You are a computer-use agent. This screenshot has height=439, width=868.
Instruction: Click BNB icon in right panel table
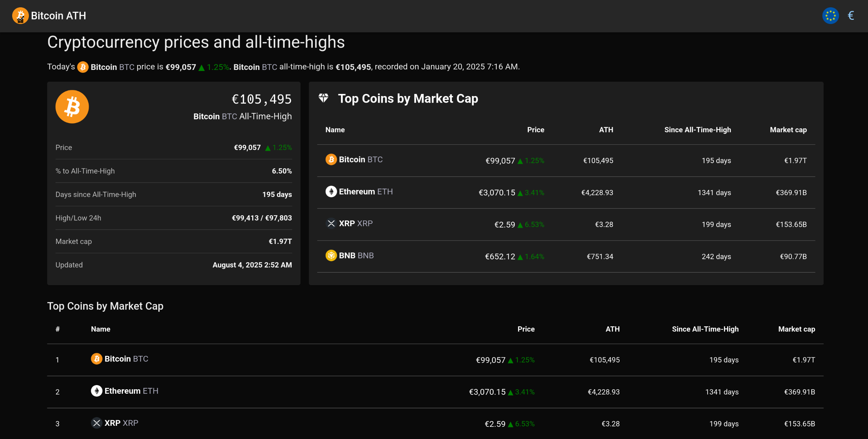pyautogui.click(x=331, y=256)
